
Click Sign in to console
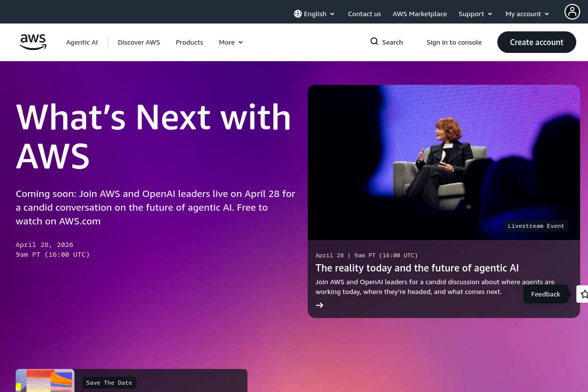click(454, 42)
